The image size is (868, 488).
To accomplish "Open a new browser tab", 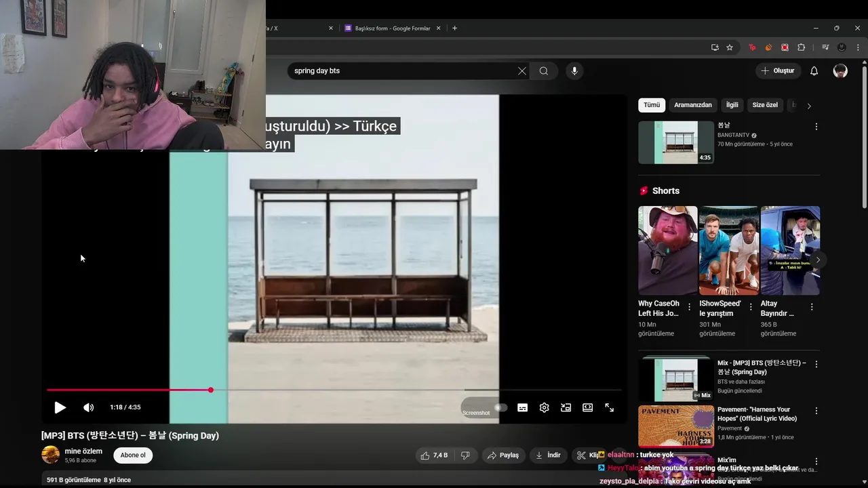I will click(x=454, y=28).
